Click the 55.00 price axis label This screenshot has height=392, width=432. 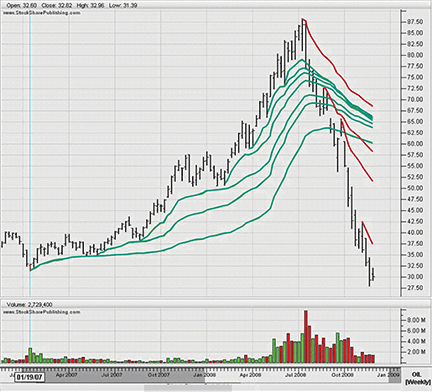tap(415, 166)
